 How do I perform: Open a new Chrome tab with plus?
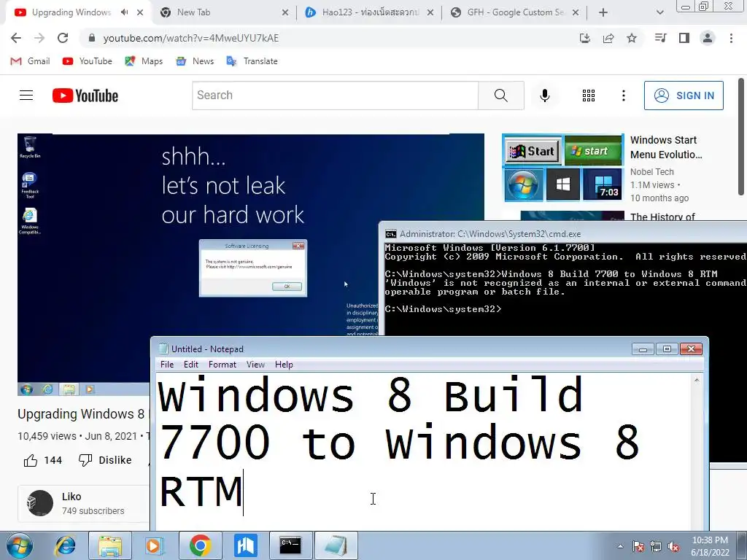click(603, 12)
